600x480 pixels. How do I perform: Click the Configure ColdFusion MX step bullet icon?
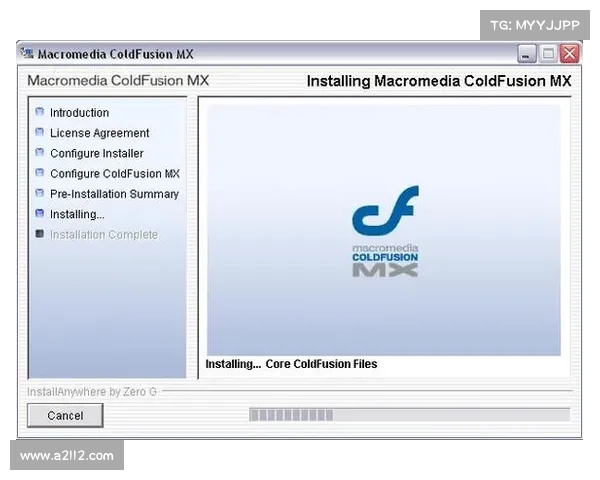coord(39,172)
